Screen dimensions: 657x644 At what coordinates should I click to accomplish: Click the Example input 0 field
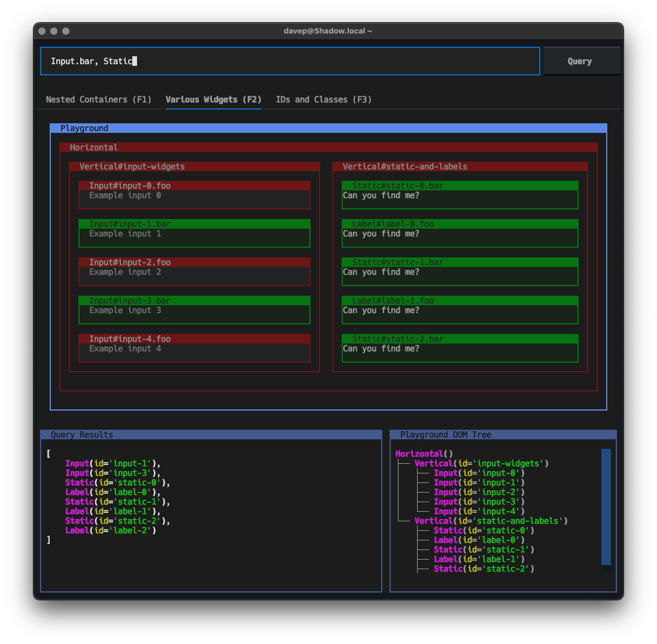click(x=194, y=196)
